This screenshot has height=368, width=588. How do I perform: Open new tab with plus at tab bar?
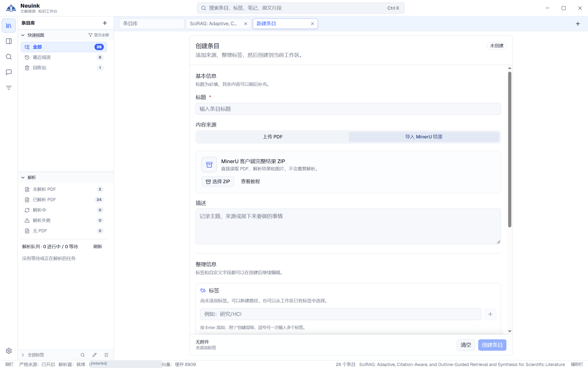pyautogui.click(x=578, y=24)
